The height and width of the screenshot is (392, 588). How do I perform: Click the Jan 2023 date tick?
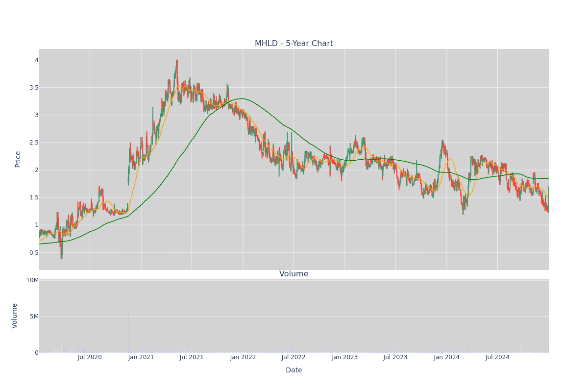[x=345, y=357]
